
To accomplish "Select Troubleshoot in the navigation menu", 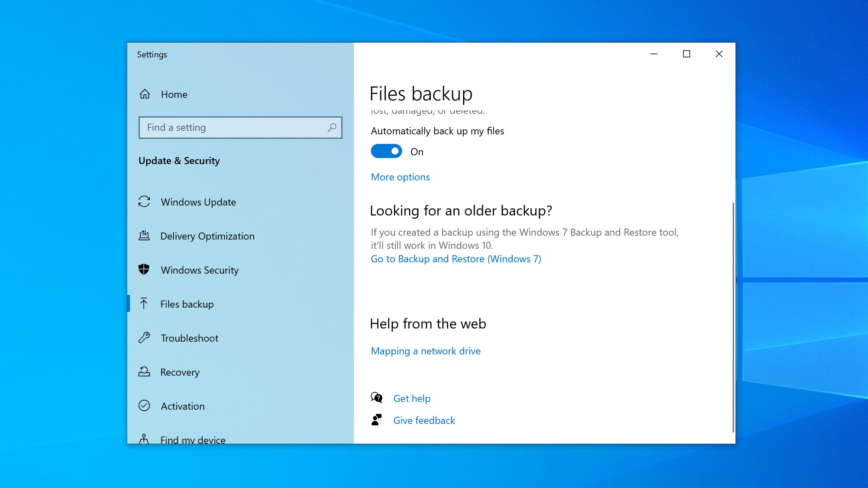I will [190, 338].
